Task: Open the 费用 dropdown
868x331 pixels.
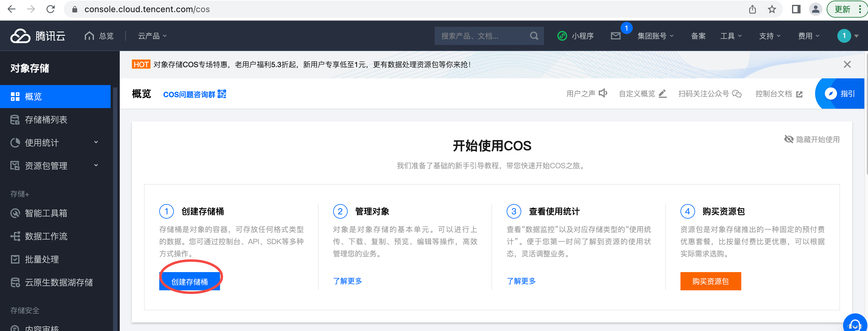Action: coord(808,36)
